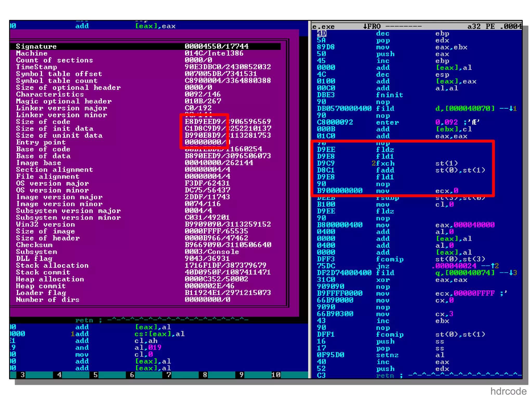Click the Checksum entry
This screenshot has width=532, height=399.
coord(145,245)
